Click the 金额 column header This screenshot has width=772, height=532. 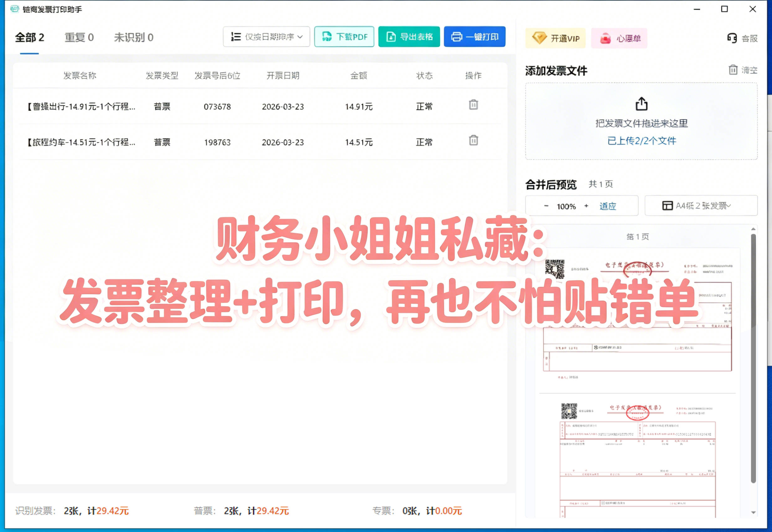click(359, 76)
